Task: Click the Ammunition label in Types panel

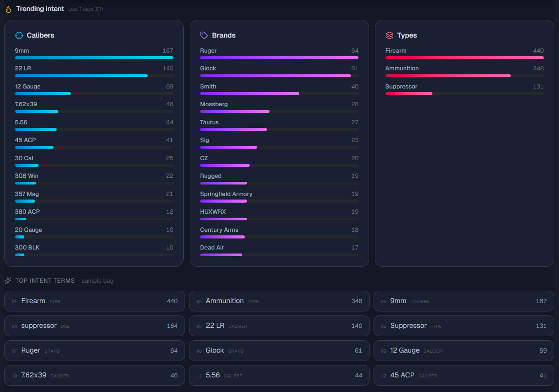Action: [x=402, y=68]
